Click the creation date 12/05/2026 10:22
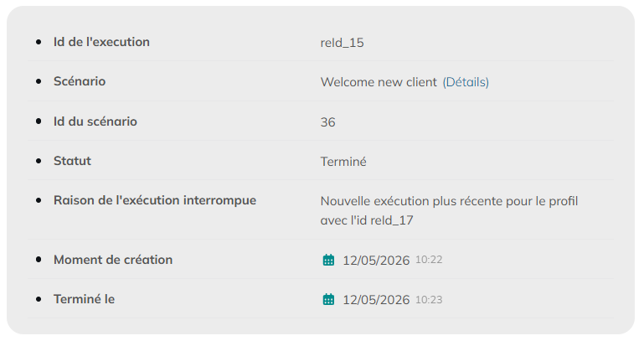This screenshot has width=644, height=341. (x=392, y=260)
